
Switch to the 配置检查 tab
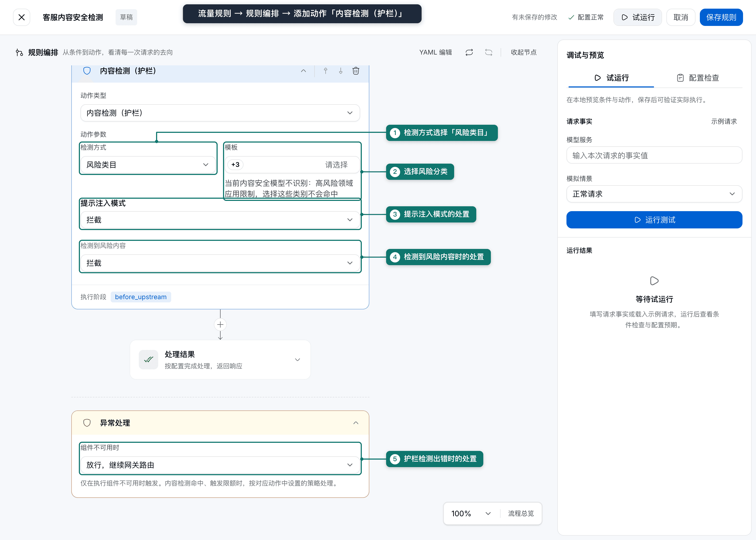[x=698, y=78]
